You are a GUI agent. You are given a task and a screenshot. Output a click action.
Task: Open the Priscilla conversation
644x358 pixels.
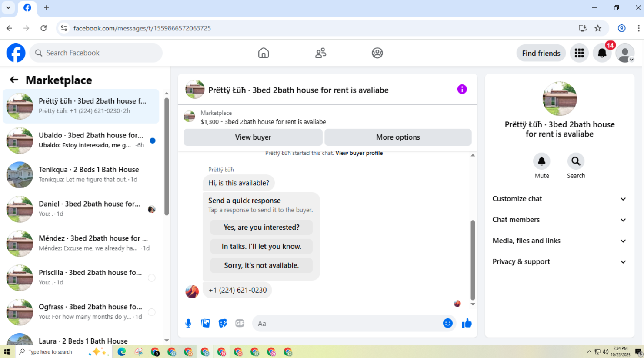tap(81, 278)
